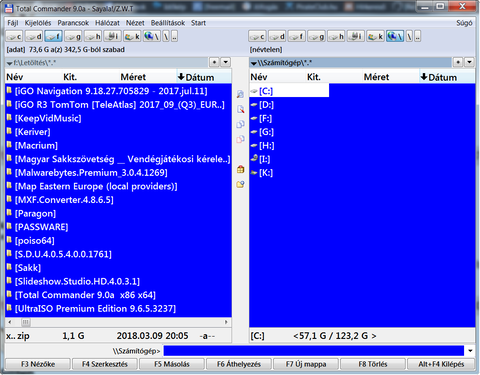Screen dimensions: 480x375
Task: Select drive c in the left drive bar
Action: (x=14, y=36)
